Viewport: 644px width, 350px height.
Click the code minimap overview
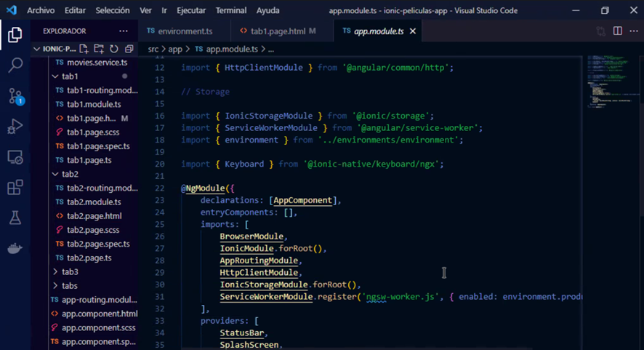[613, 81]
